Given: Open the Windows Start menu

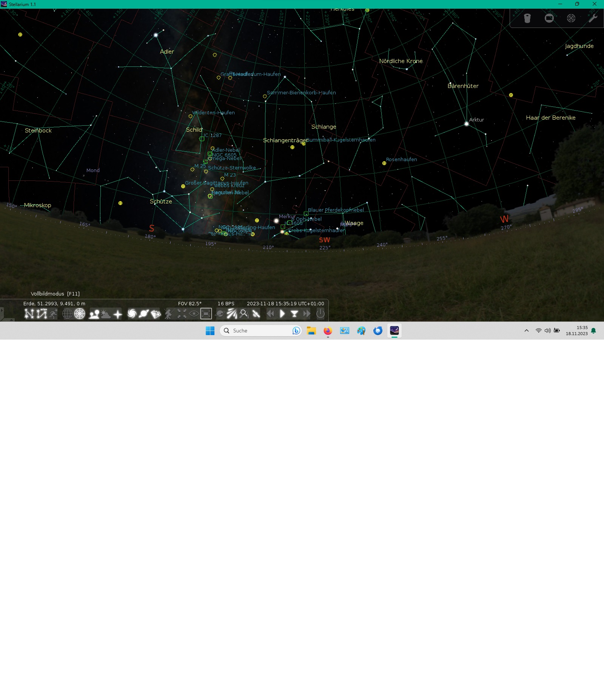Looking at the screenshot, I should [210, 331].
